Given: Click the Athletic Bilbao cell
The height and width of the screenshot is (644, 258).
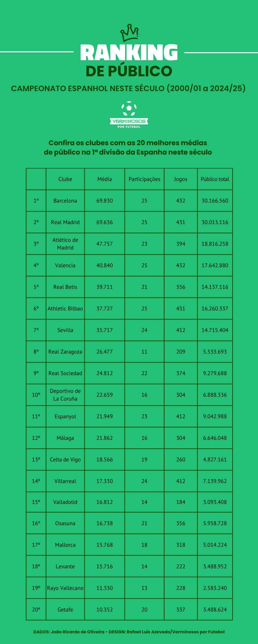Looking at the screenshot, I should coord(65,308).
